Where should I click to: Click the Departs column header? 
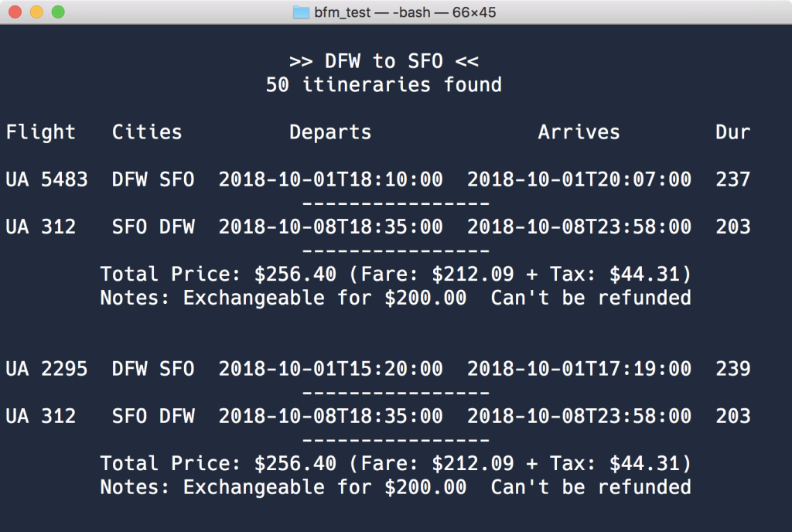(x=330, y=132)
